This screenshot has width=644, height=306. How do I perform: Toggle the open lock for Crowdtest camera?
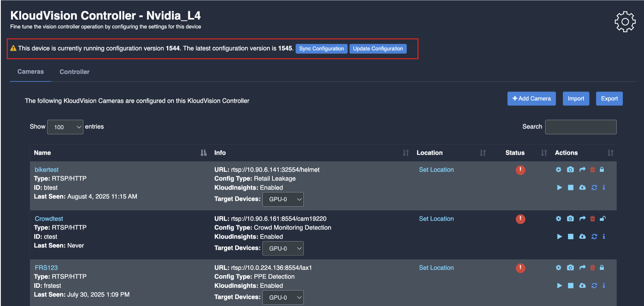(x=603, y=219)
